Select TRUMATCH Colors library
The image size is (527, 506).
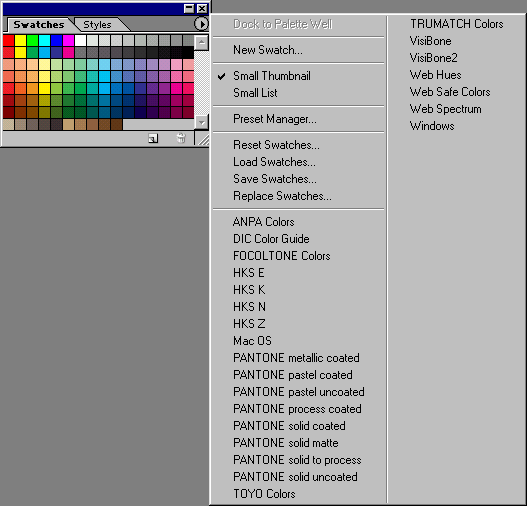pos(456,24)
